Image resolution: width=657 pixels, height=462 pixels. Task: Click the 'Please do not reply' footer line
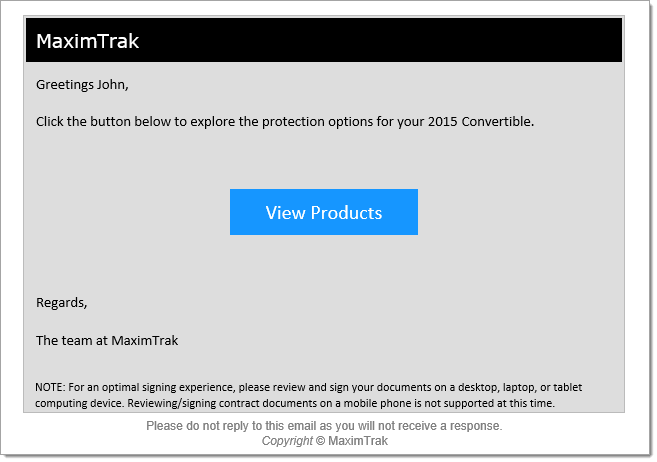pyautogui.click(x=324, y=426)
